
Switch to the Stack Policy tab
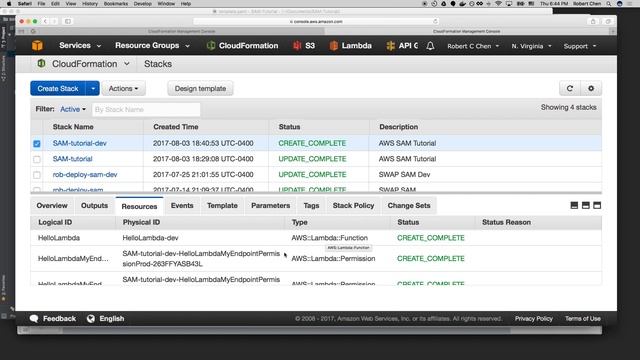click(353, 206)
